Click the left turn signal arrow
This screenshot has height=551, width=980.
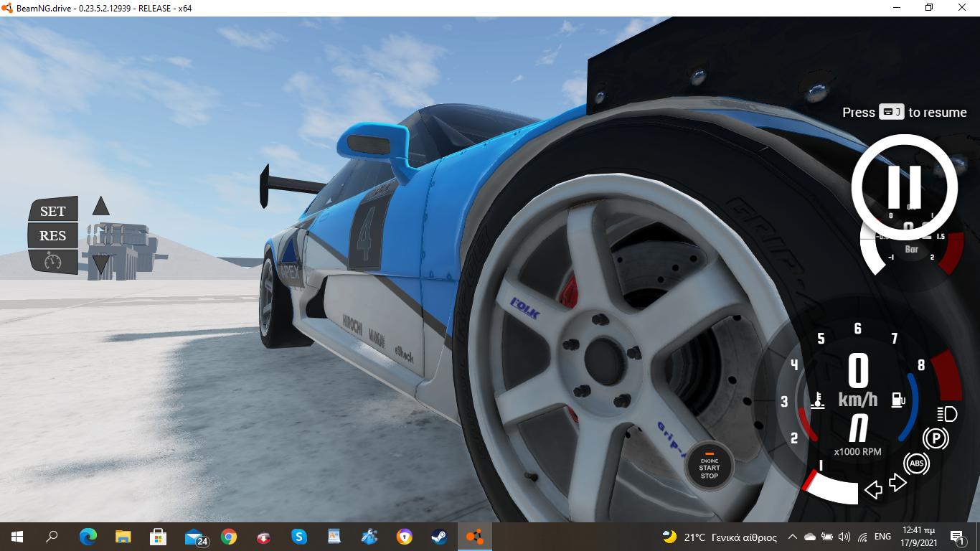(873, 489)
